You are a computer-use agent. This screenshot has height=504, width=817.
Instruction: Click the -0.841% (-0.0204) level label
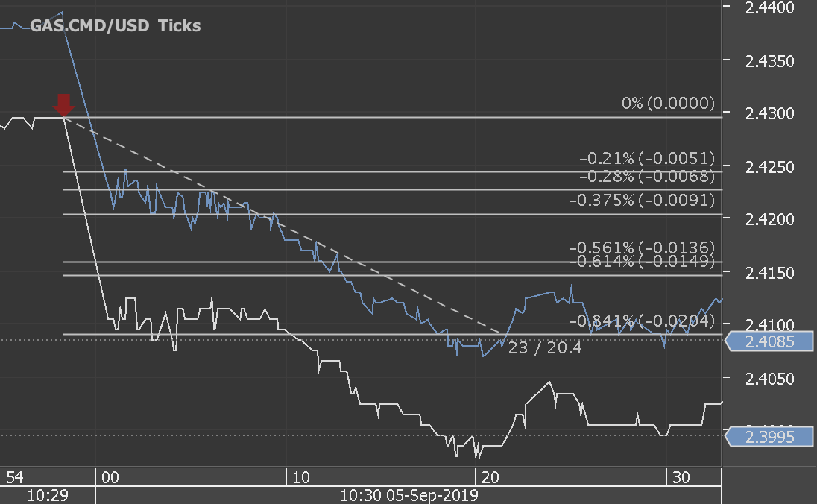[642, 321]
